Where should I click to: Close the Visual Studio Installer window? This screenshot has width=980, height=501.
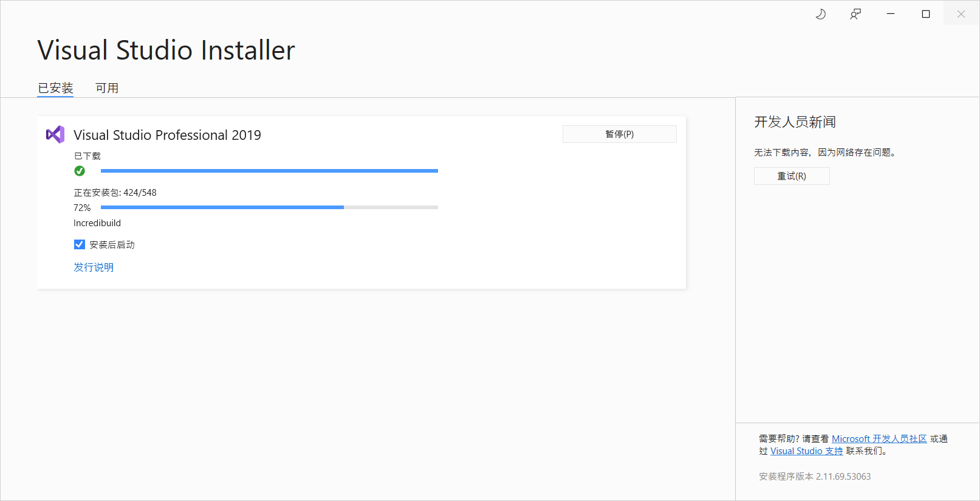(x=961, y=14)
